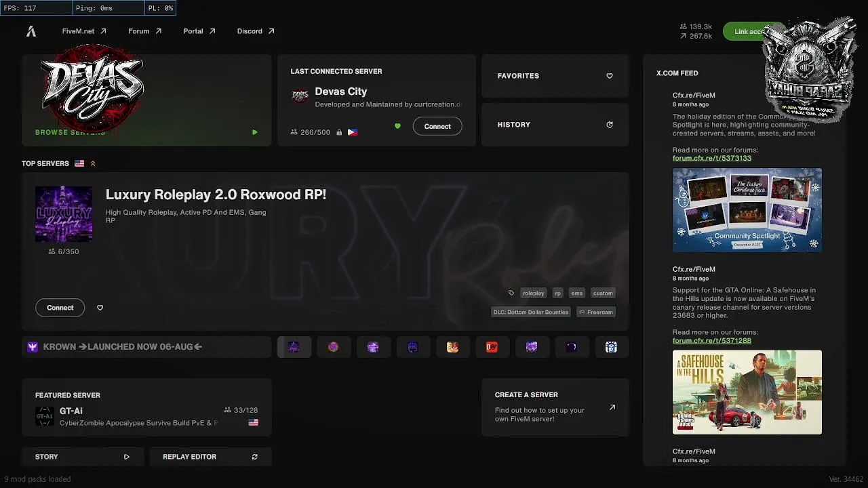Click the arrow icon on Create a Server
Image resolution: width=868 pixels, height=488 pixels.
612,407
